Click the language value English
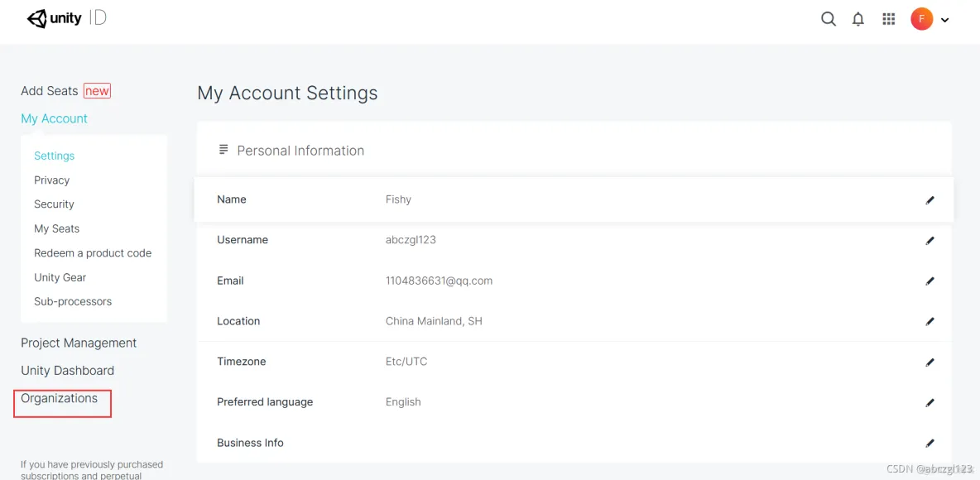 [403, 402]
